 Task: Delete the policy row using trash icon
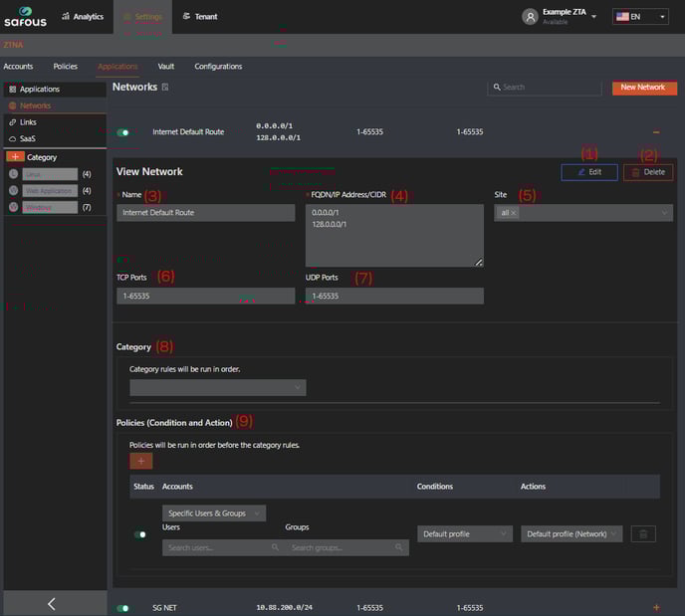coord(643,534)
